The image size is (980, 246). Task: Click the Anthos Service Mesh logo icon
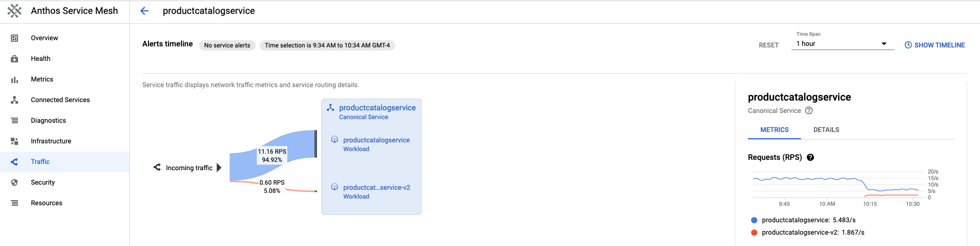click(14, 11)
